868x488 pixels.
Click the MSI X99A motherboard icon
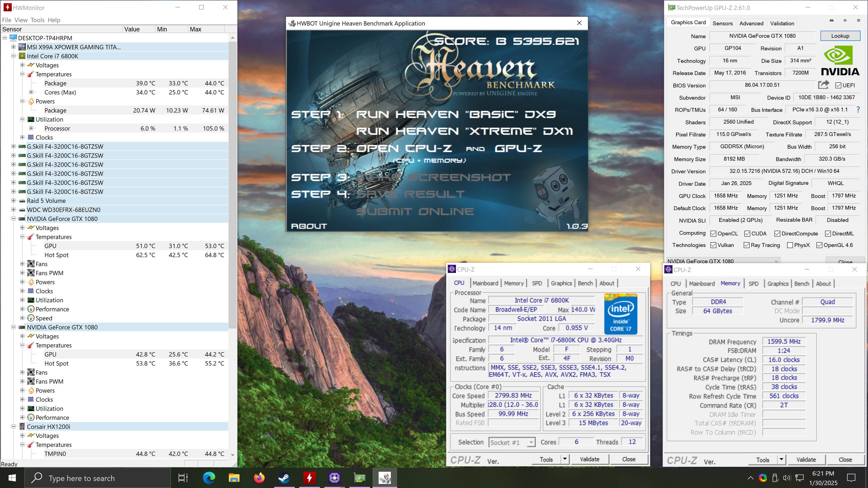(22, 47)
